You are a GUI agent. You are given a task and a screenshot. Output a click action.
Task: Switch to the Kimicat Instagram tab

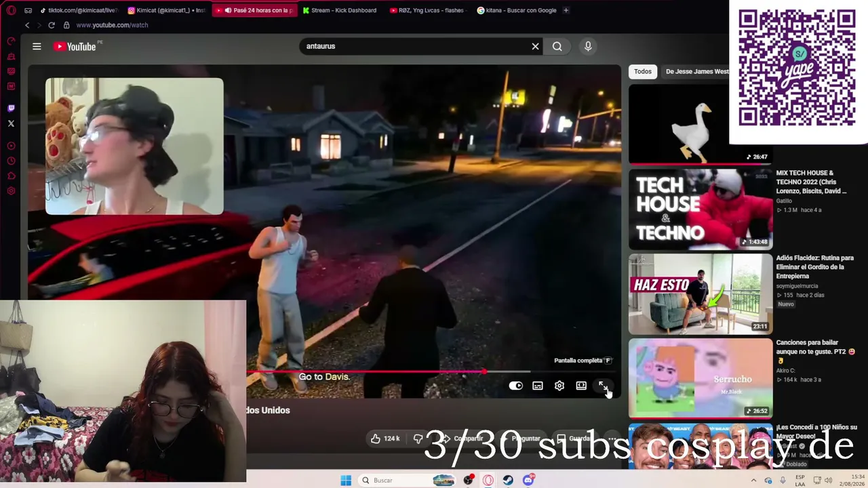coord(166,10)
